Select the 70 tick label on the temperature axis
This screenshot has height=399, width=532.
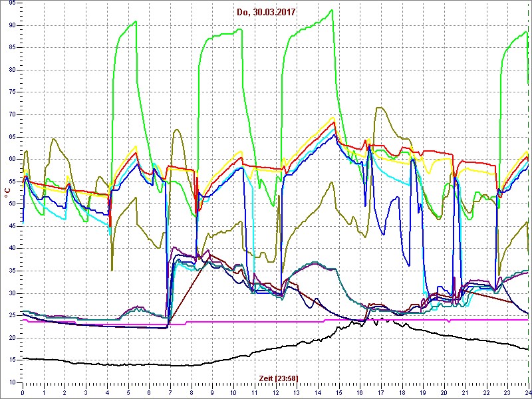(11, 114)
